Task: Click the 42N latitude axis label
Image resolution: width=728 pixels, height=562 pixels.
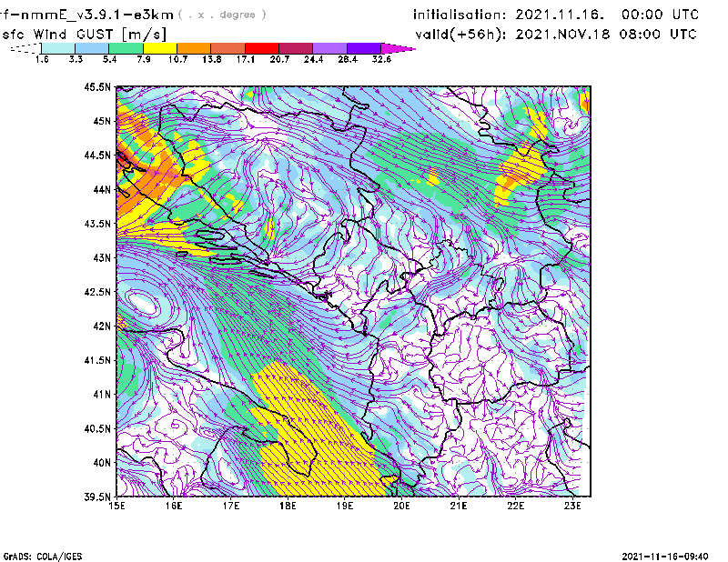Action: [x=102, y=326]
